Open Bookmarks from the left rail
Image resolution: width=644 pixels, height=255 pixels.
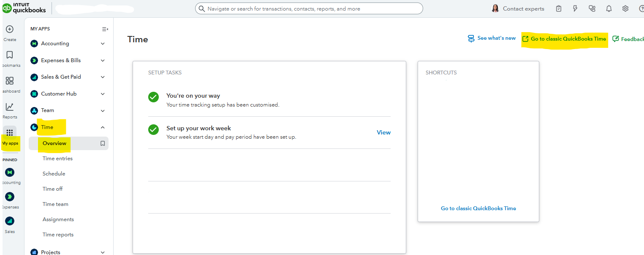(10, 55)
